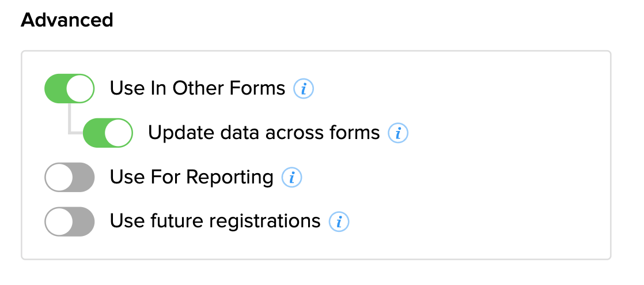Image resolution: width=644 pixels, height=285 pixels.
Task: Click info icon beside Update data across forms
Action: [398, 133]
